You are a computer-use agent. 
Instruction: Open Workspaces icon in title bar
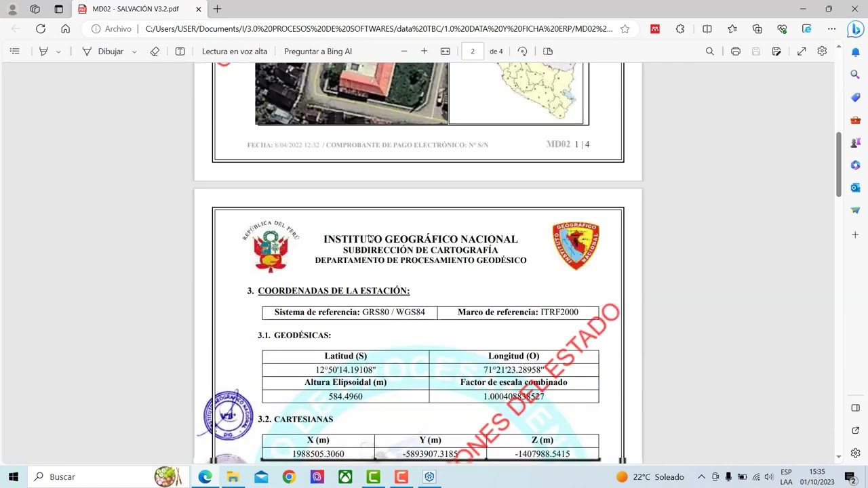click(x=35, y=9)
